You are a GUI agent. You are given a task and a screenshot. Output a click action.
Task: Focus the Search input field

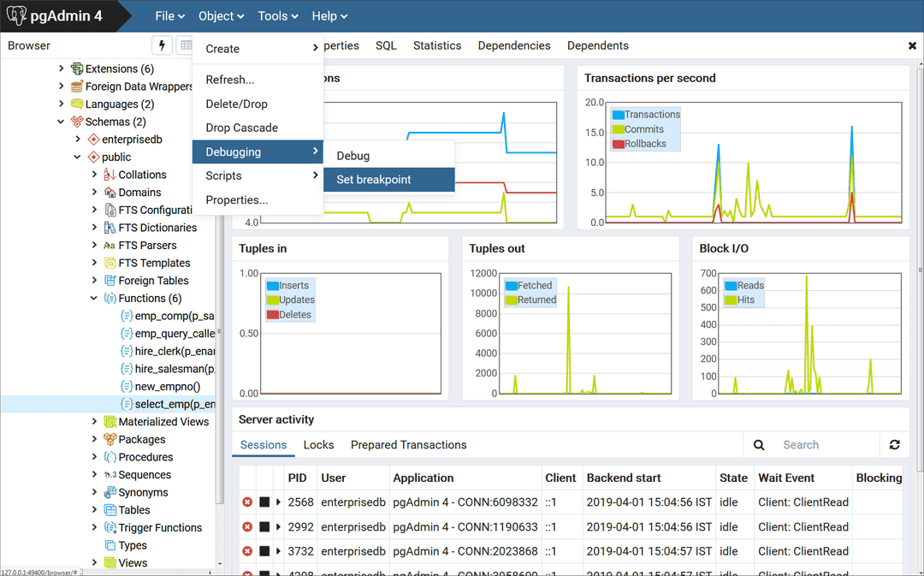[826, 445]
